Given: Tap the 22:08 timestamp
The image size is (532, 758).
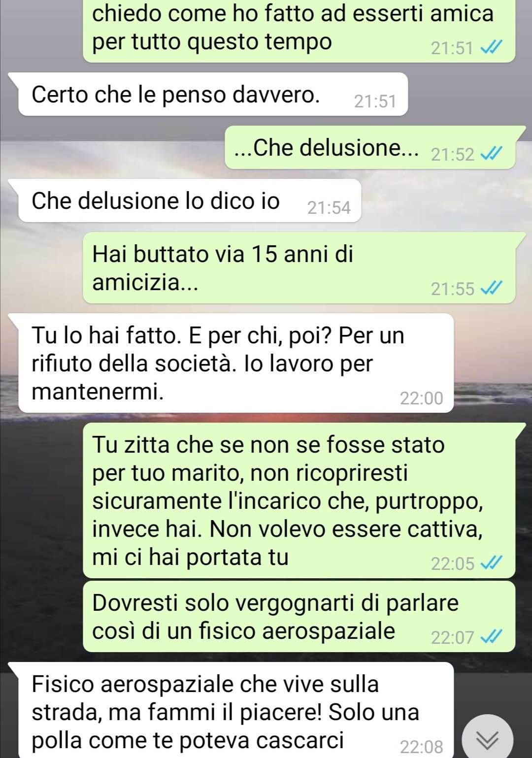Looking at the screenshot, I should (421, 747).
